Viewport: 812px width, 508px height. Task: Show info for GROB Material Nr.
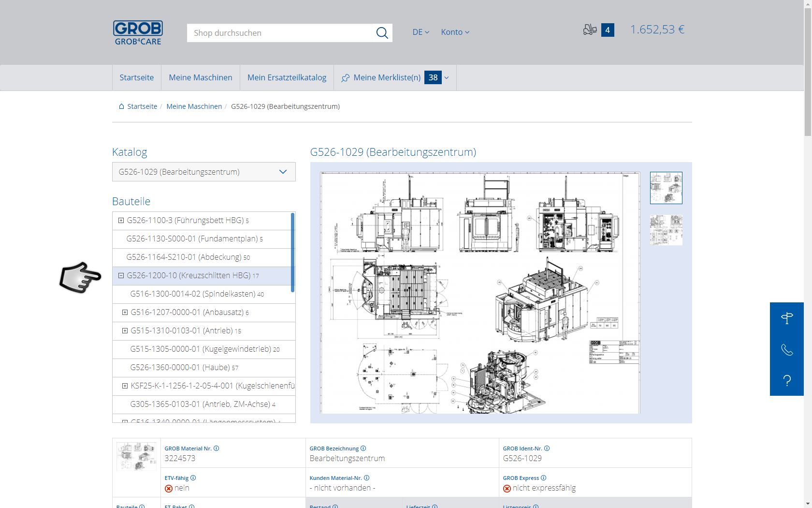[217, 448]
